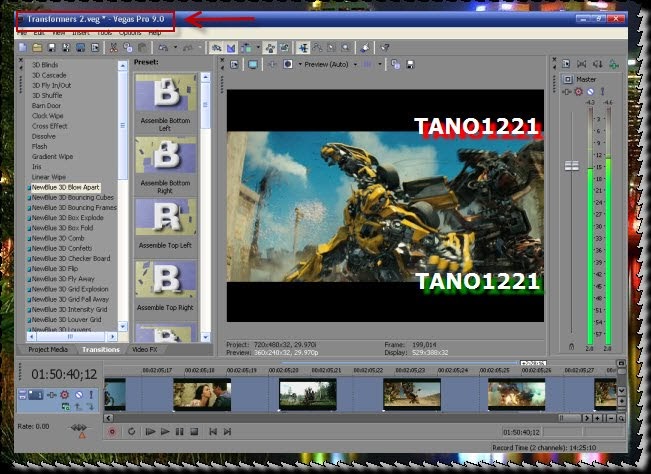Click preset list scroll-down arrow
The width and height of the screenshot is (651, 474).
tap(206, 337)
